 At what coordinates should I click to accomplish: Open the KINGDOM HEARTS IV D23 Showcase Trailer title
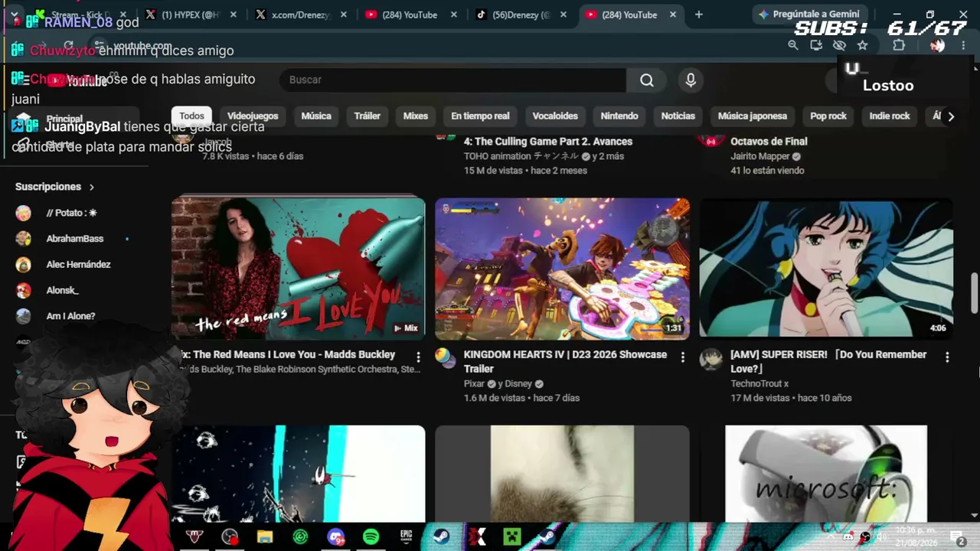pyautogui.click(x=565, y=361)
